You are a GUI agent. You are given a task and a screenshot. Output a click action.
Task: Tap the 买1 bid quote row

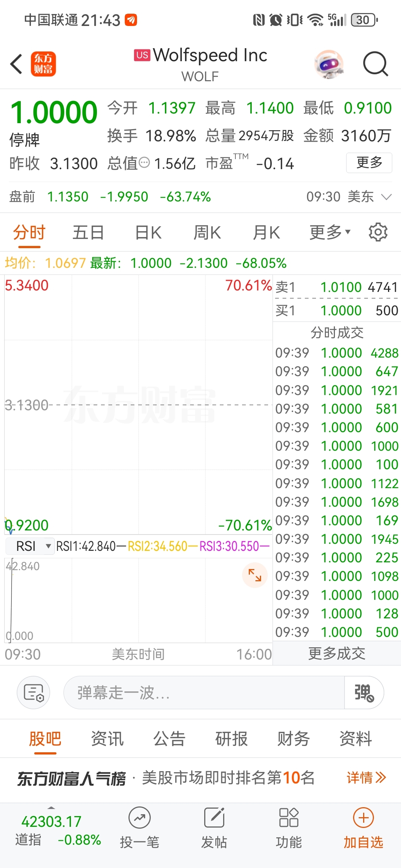coord(337,310)
